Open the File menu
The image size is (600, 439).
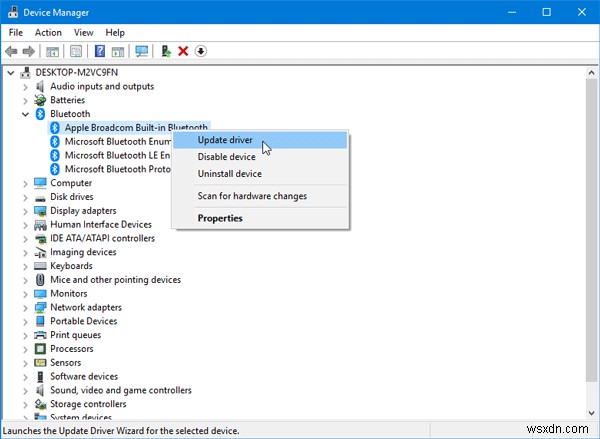tap(16, 33)
